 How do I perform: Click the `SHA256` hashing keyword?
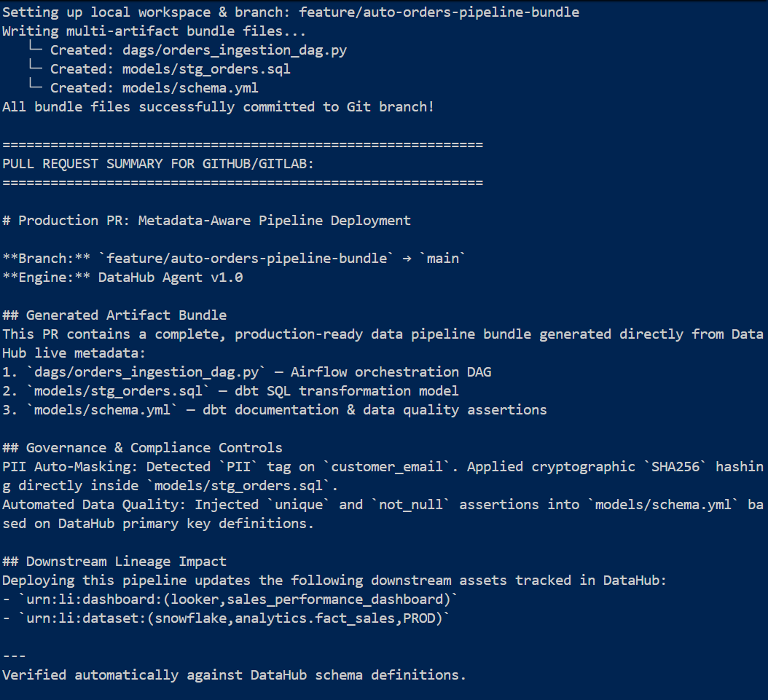(675, 467)
